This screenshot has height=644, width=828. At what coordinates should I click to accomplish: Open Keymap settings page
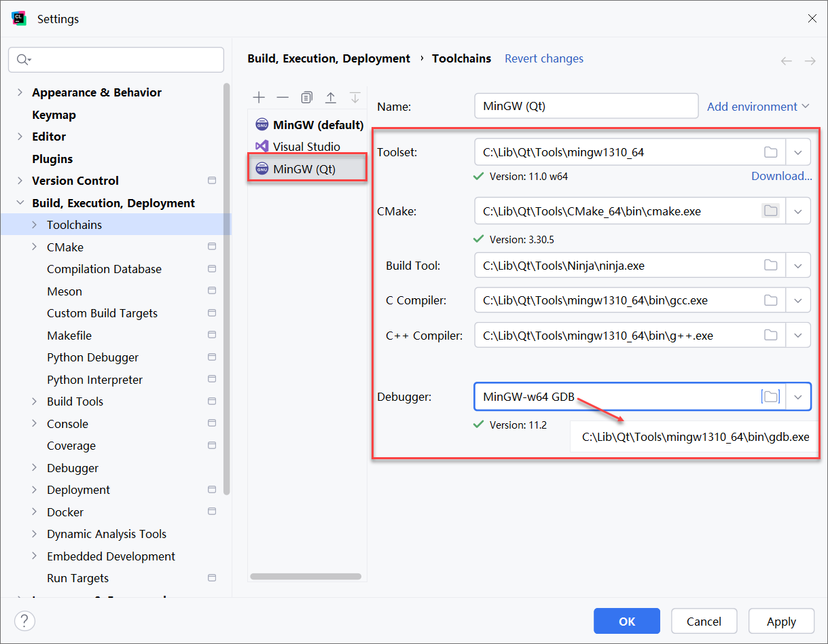54,115
